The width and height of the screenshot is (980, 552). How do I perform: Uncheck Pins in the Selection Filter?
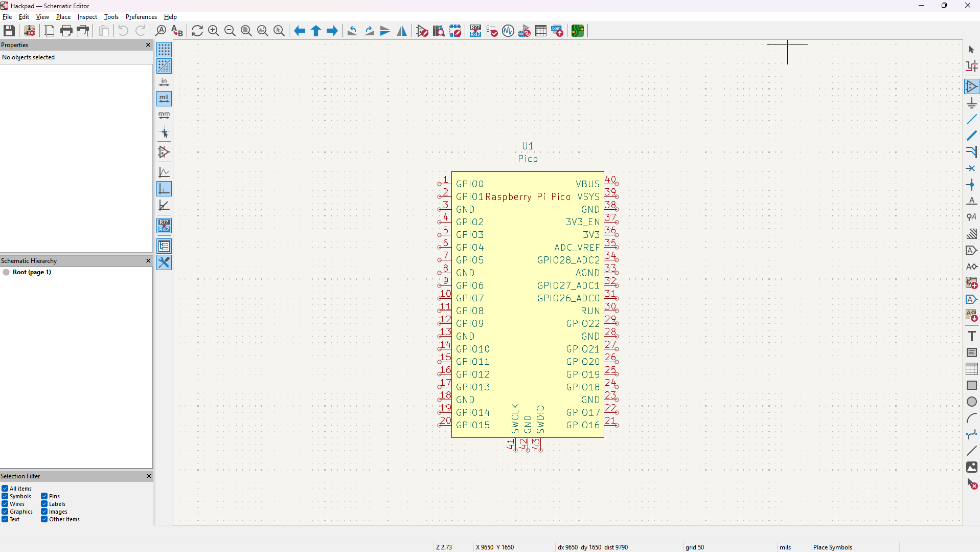[x=44, y=496]
